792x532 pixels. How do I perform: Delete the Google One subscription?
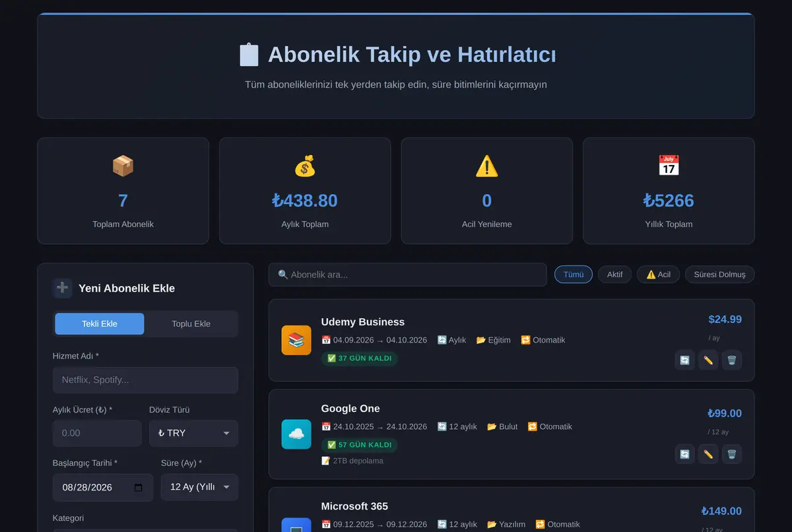click(732, 454)
